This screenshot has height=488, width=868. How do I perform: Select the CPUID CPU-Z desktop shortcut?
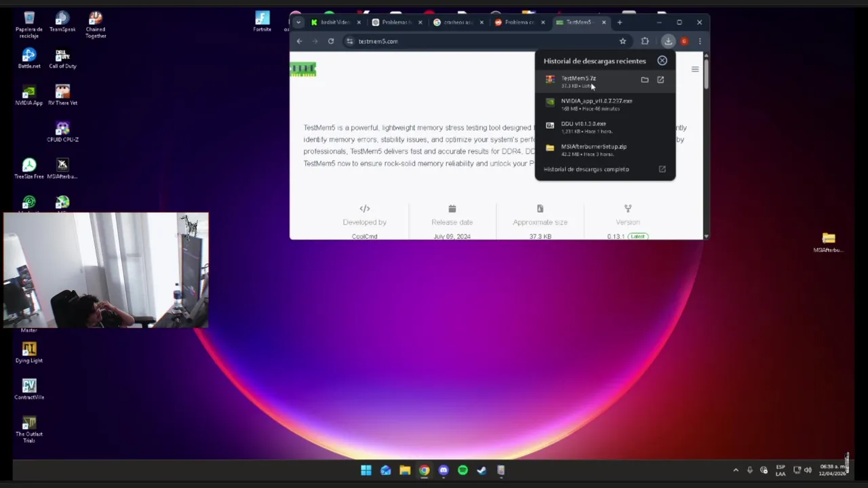pyautogui.click(x=62, y=131)
